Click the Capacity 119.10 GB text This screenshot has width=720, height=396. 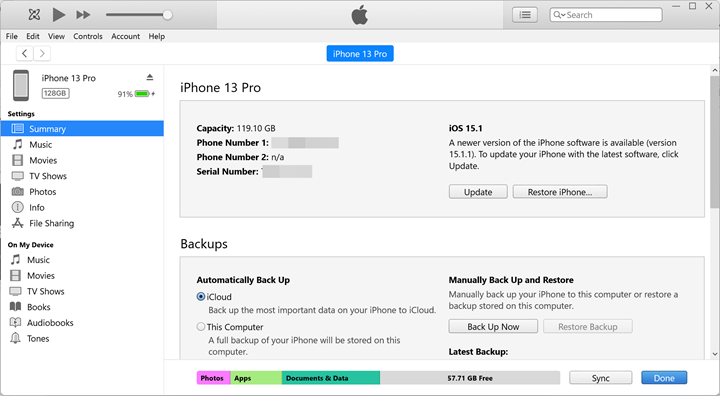(236, 128)
